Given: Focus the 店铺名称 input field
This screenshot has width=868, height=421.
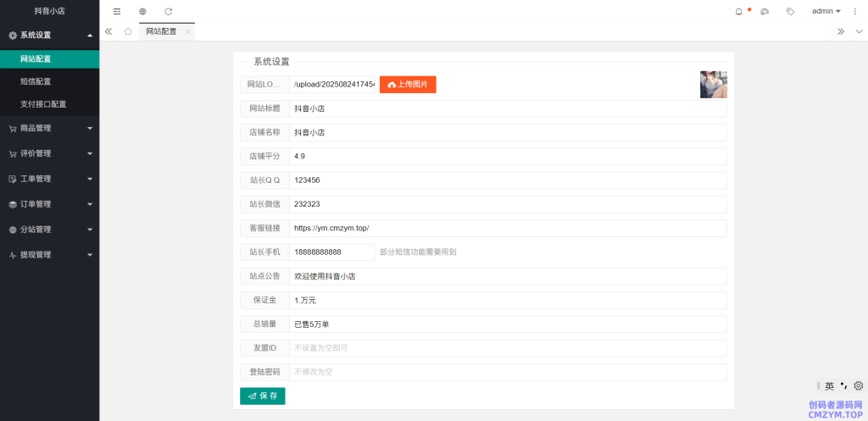Looking at the screenshot, I should pos(508,133).
